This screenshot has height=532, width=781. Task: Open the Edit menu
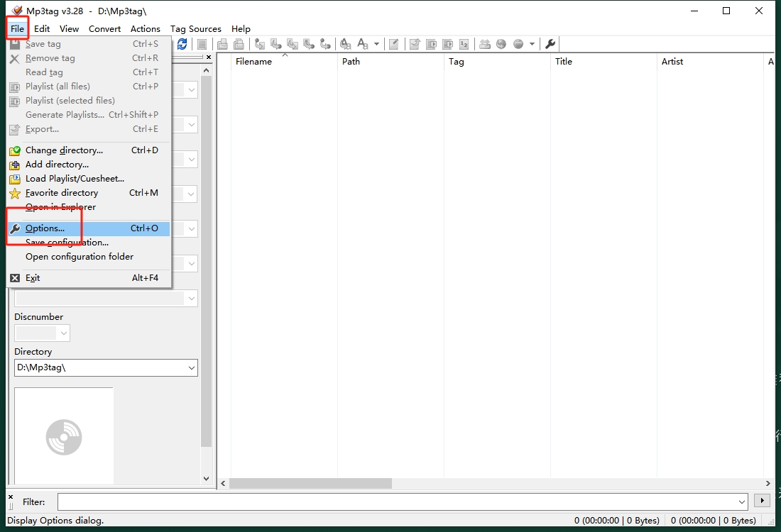[42, 29]
